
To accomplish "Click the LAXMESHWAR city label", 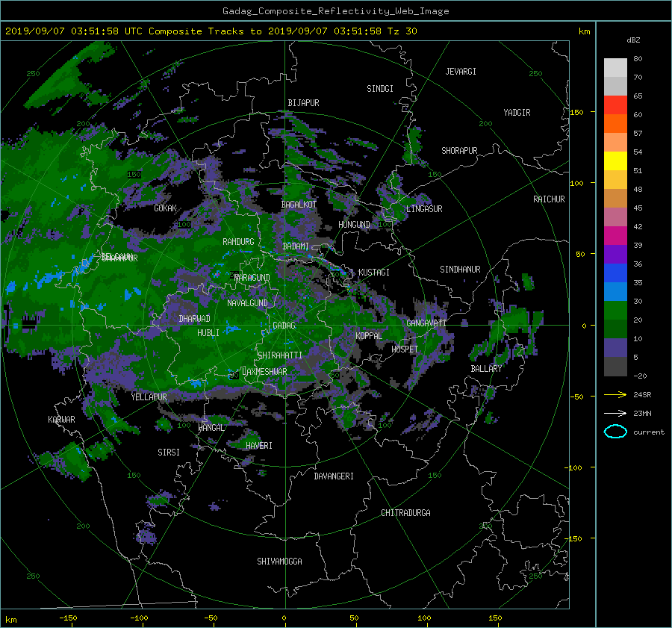I will coord(264,372).
